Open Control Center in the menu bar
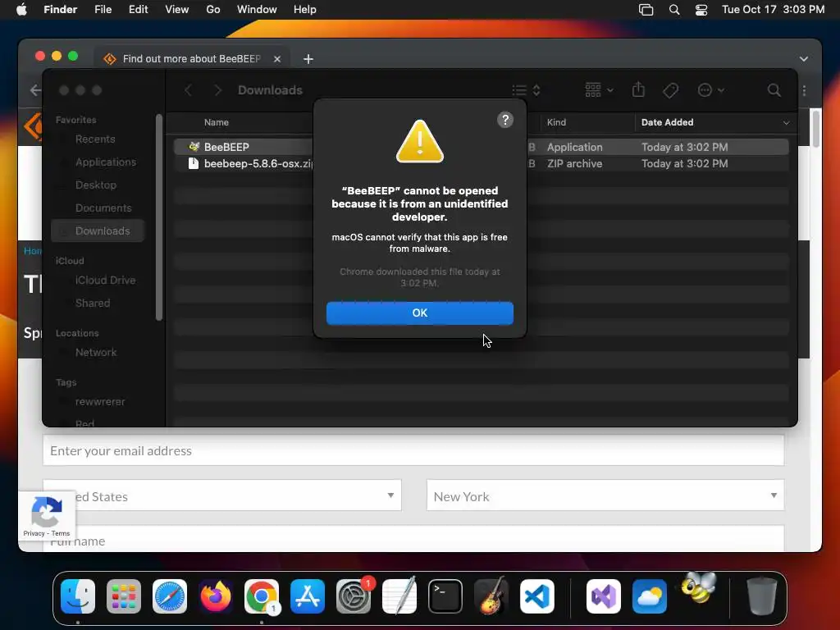Viewport: 840px width, 630px height. 701,10
